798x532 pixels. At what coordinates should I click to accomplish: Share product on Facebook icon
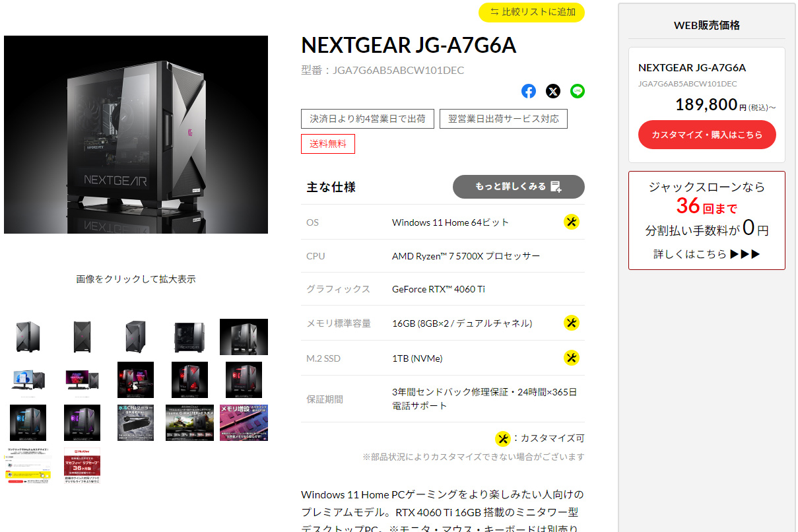(529, 91)
